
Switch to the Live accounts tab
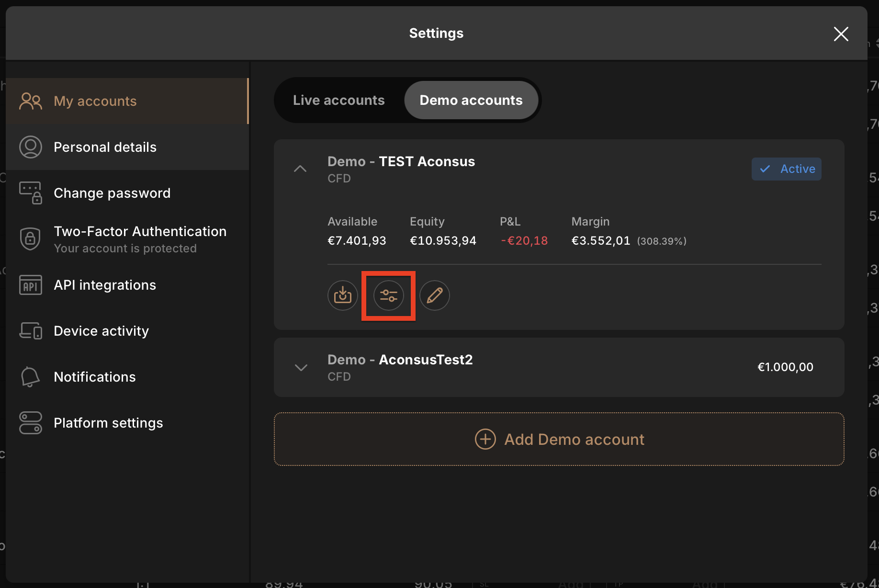(338, 100)
